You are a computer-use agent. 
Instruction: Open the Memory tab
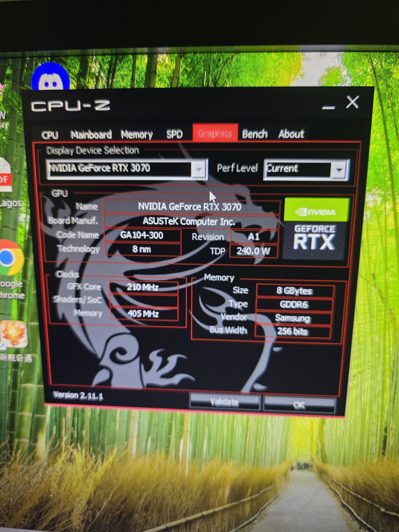(137, 134)
